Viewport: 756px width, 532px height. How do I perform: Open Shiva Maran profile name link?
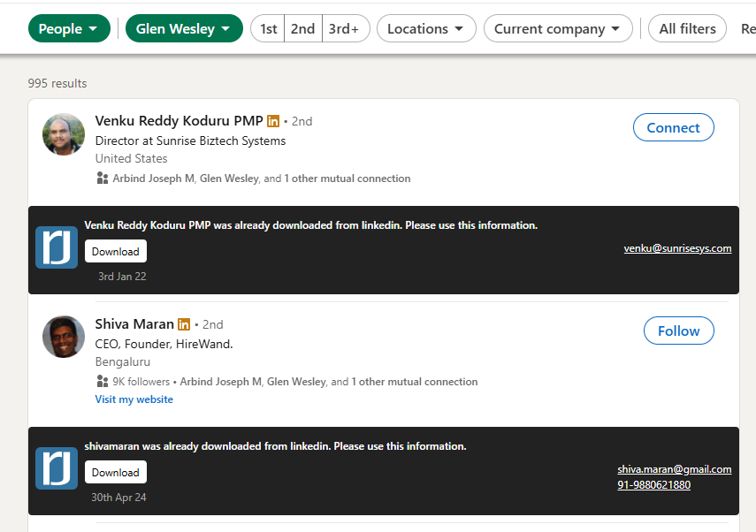coord(134,323)
